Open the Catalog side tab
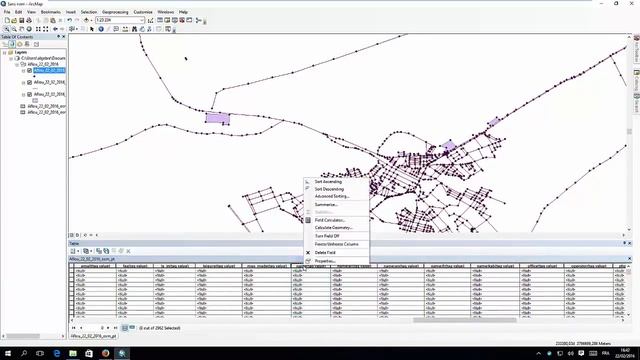 [x=636, y=80]
